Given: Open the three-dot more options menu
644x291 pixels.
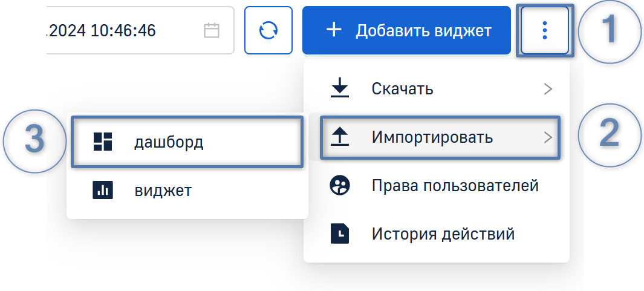Looking at the screenshot, I should pyautogui.click(x=545, y=30).
